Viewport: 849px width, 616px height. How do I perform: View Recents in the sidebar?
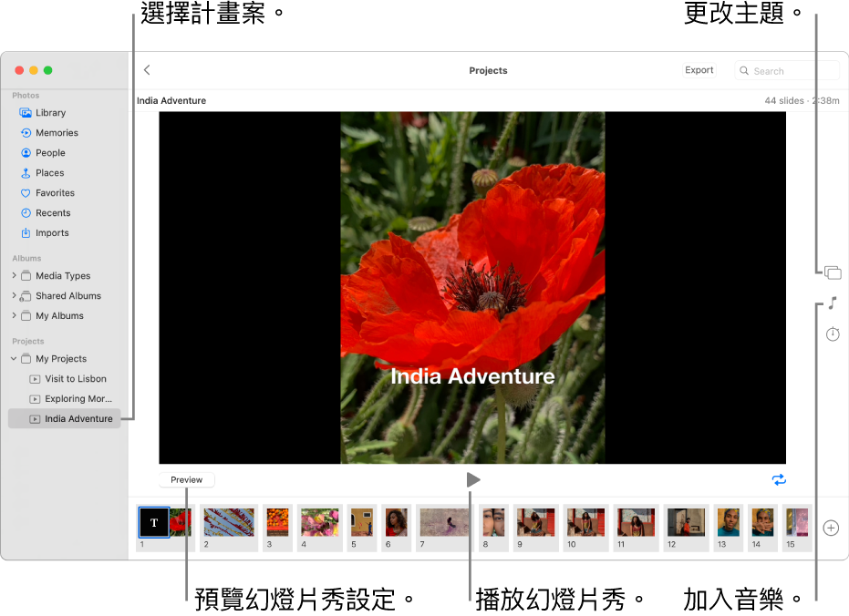pos(53,212)
